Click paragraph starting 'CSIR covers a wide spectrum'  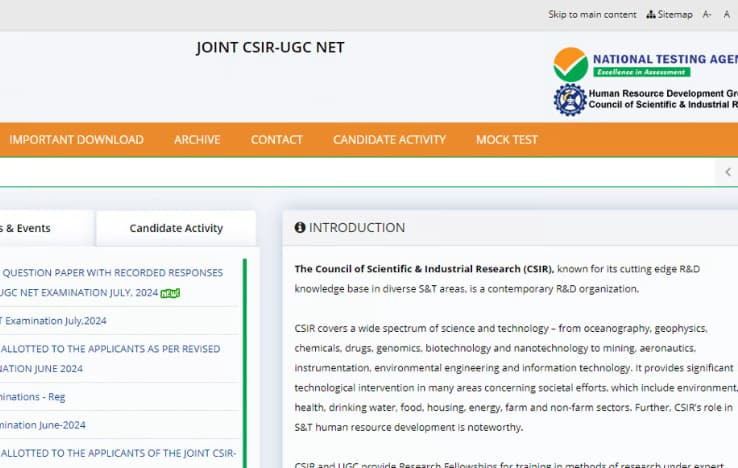click(515, 378)
